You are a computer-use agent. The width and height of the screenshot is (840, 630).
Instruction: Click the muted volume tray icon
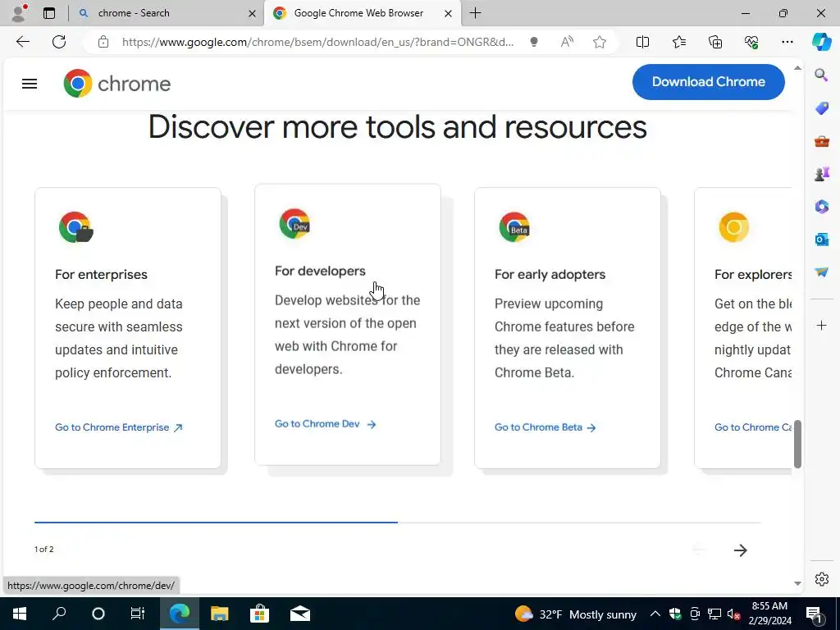pos(733,614)
